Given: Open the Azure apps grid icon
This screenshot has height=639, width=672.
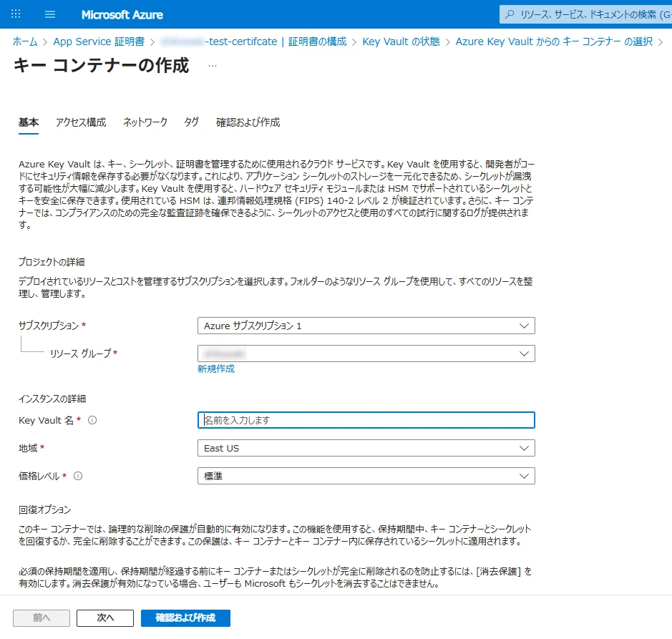Looking at the screenshot, I should [x=16, y=14].
